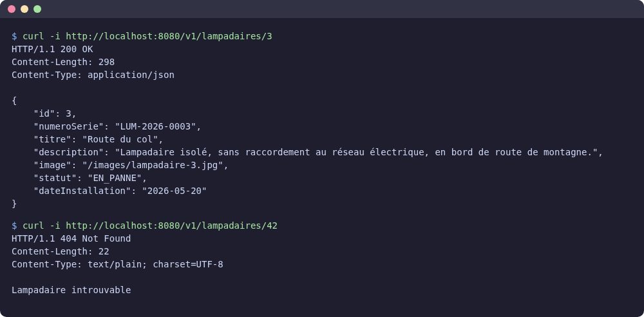The image size is (644, 317).
Task: Click the first dollar prompt symbol
Action: click(14, 37)
